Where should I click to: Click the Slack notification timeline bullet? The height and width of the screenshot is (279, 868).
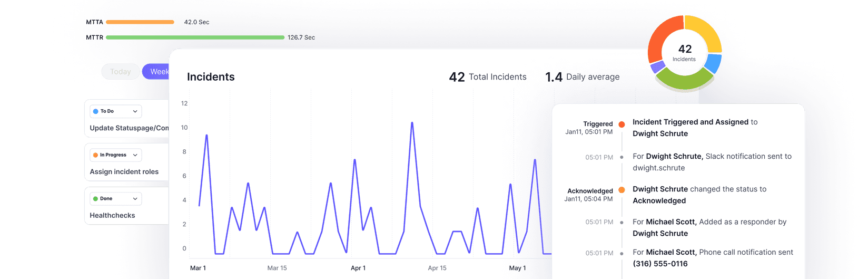622,157
